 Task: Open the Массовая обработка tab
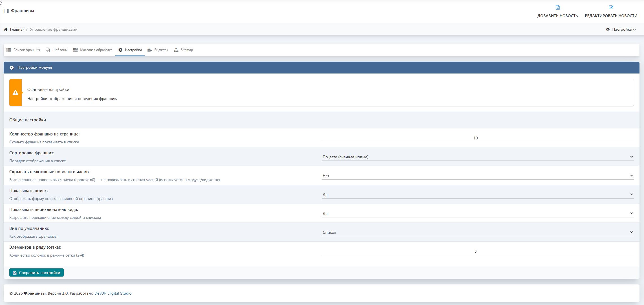click(x=92, y=50)
